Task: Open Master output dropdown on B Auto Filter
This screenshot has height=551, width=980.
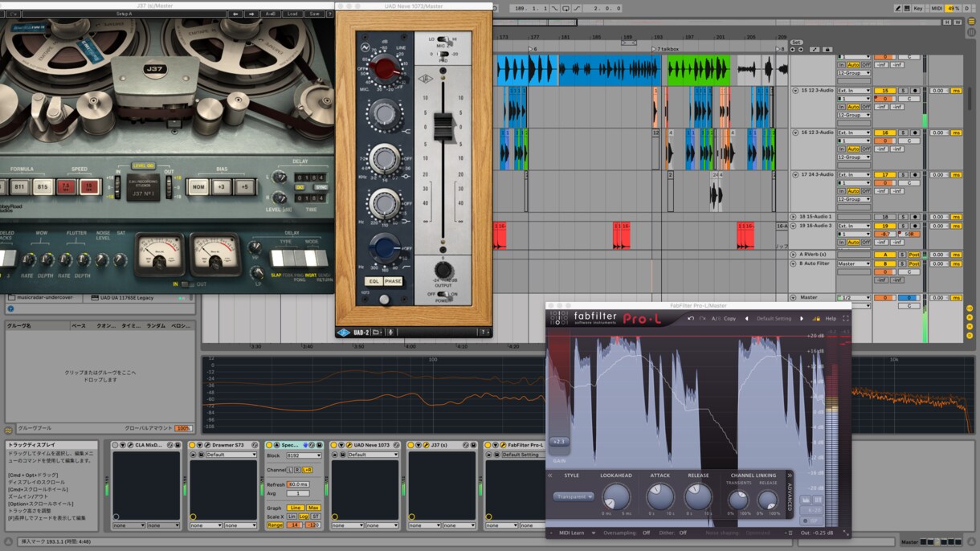Action: click(x=853, y=263)
